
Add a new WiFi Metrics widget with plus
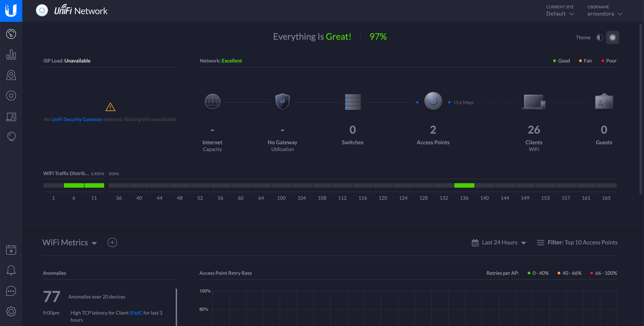pyautogui.click(x=112, y=242)
